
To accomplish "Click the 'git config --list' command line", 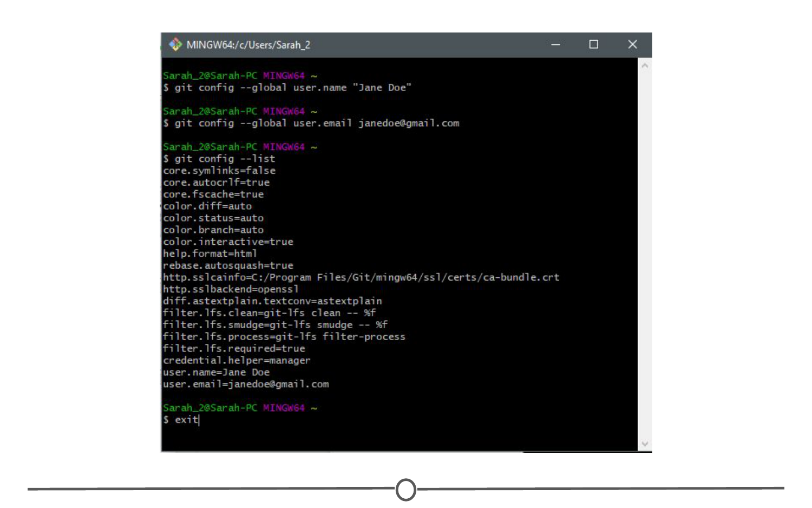I will pyautogui.click(x=224, y=159).
